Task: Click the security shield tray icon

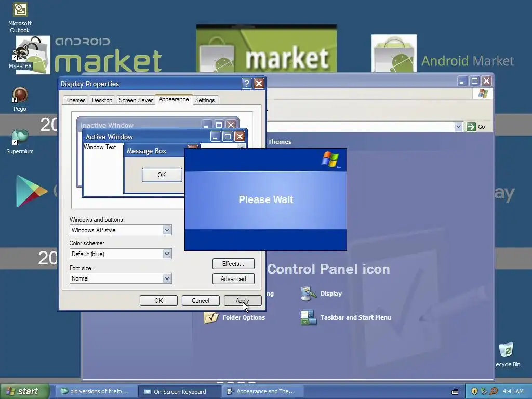Action: coord(474,391)
